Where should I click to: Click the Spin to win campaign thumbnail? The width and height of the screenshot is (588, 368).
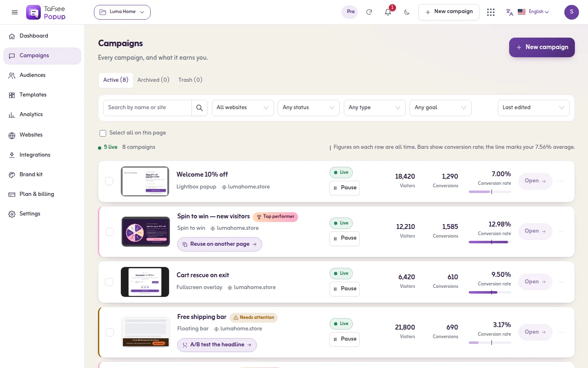pyautogui.click(x=146, y=232)
